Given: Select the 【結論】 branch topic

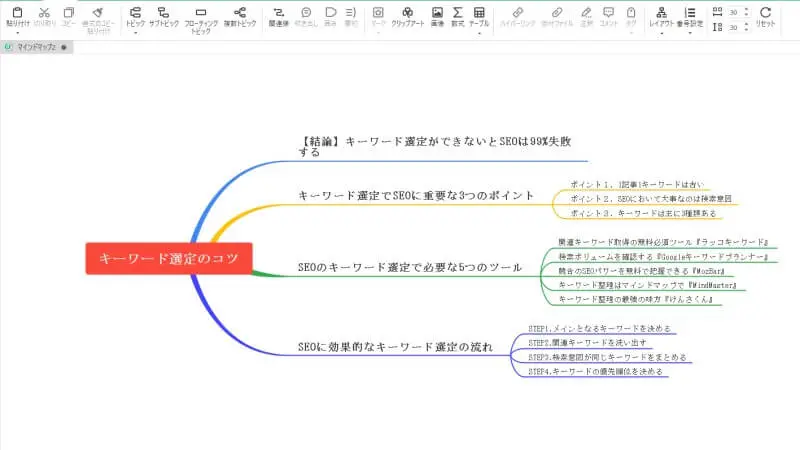Looking at the screenshot, I should (423, 147).
